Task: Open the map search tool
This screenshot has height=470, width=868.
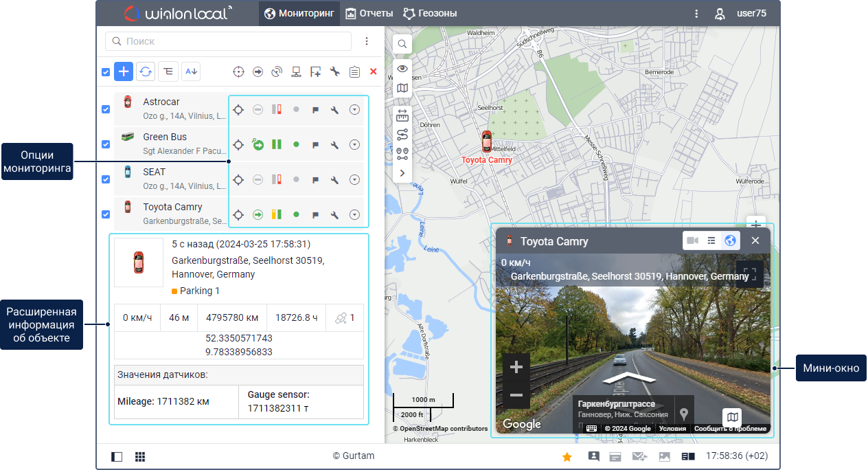Action: point(402,44)
